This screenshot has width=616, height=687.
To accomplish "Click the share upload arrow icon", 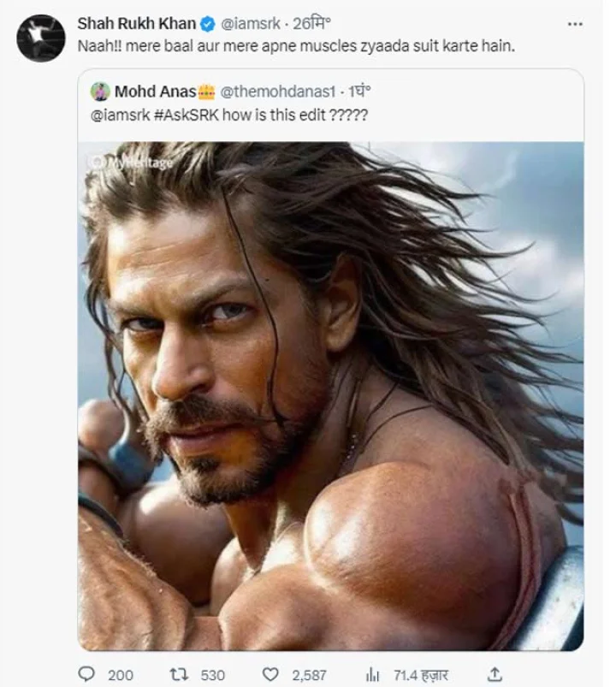I will pyautogui.click(x=495, y=674).
